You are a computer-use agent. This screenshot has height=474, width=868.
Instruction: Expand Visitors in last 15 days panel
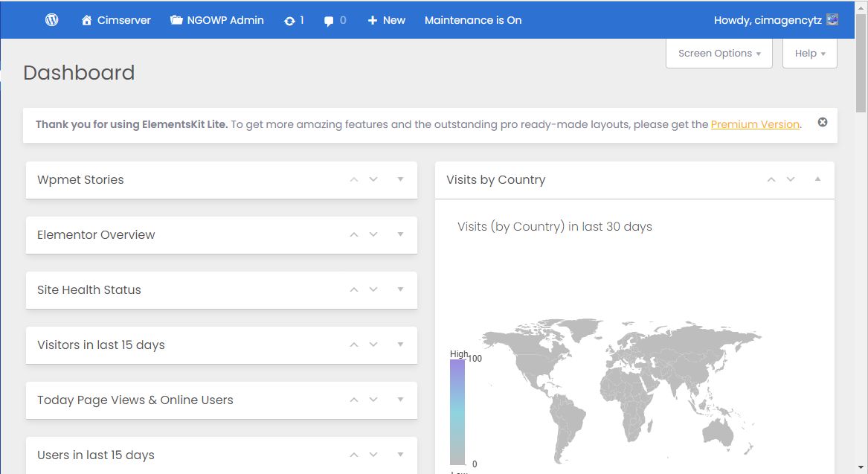coord(400,345)
